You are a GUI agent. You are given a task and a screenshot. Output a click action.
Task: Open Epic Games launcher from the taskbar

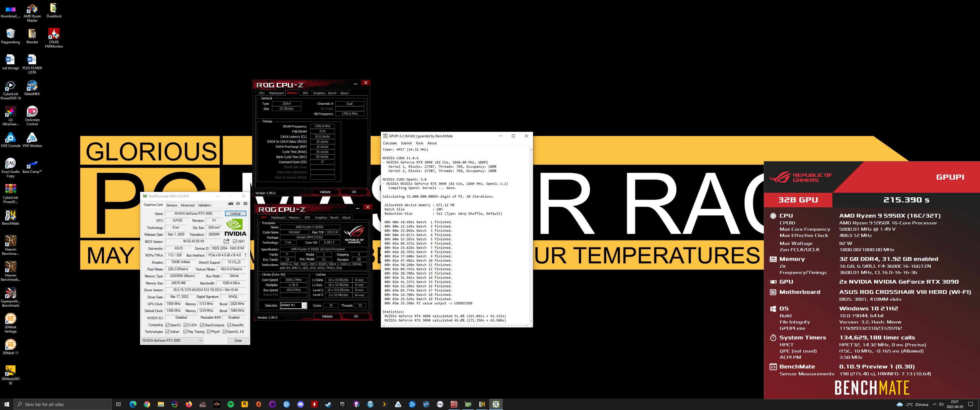point(342,404)
